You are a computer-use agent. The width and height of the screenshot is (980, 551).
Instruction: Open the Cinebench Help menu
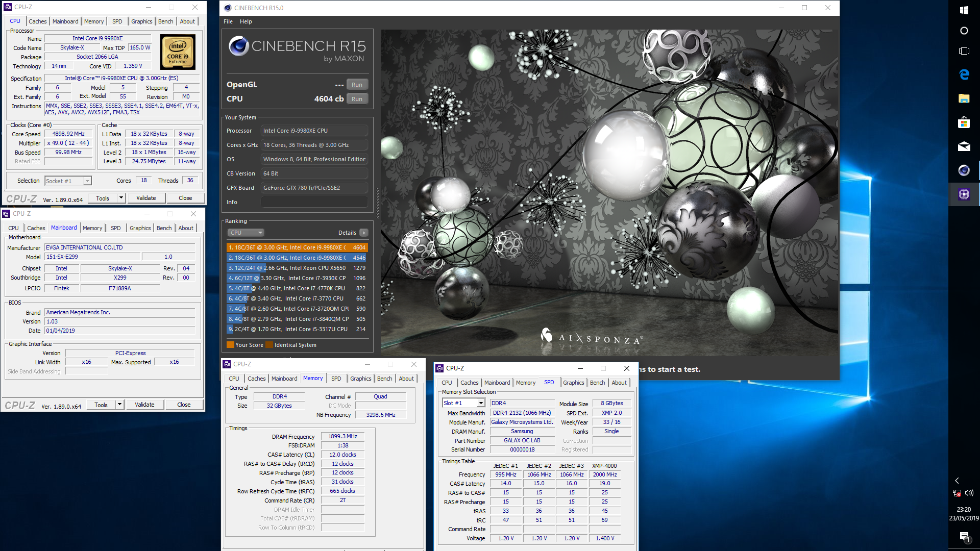(x=246, y=21)
